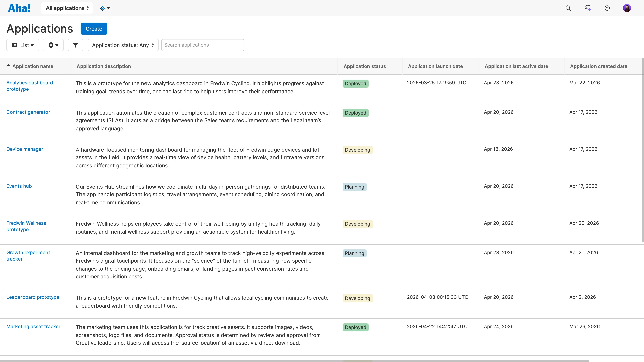Viewport: 644px width, 362px height.
Task: Click the help question mark icon
Action: (x=607, y=8)
